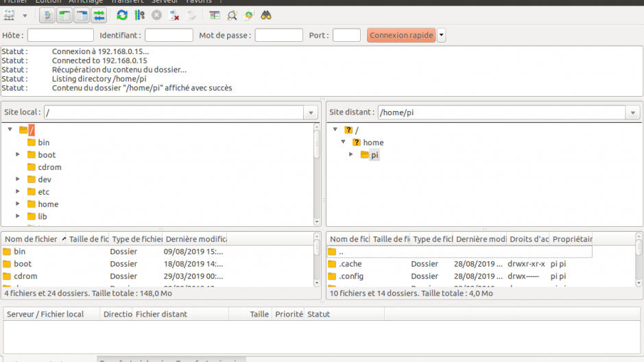Sort remote list by Droits d'accès
The height and width of the screenshot is (362, 644).
pyautogui.click(x=528, y=239)
